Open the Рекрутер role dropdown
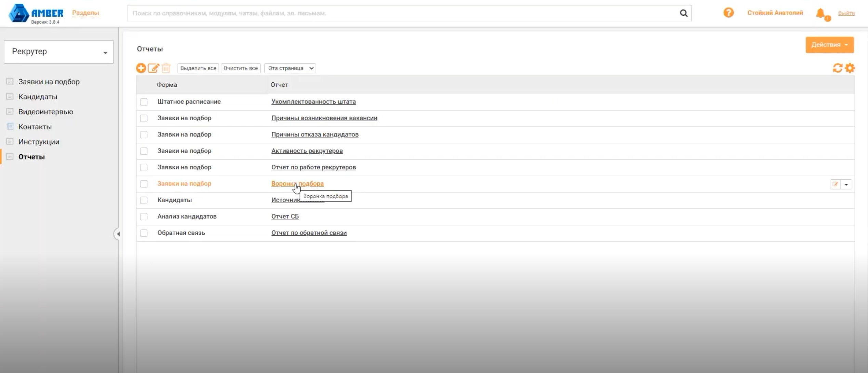 click(x=59, y=52)
